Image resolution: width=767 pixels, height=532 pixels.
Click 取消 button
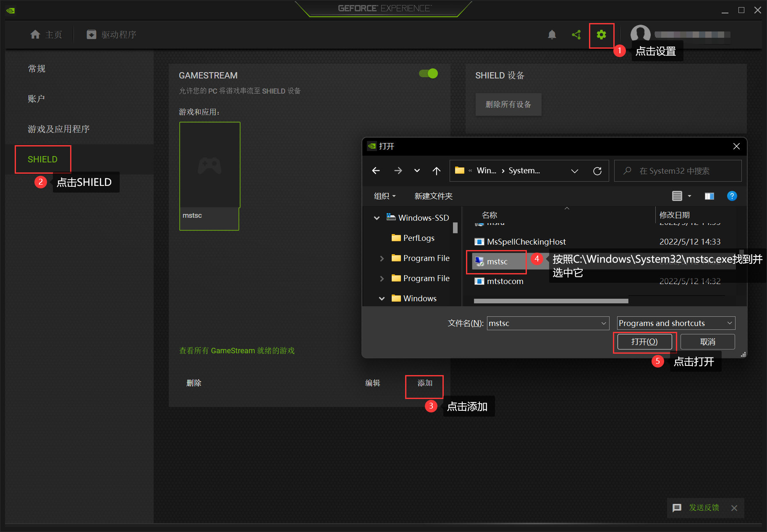(707, 342)
